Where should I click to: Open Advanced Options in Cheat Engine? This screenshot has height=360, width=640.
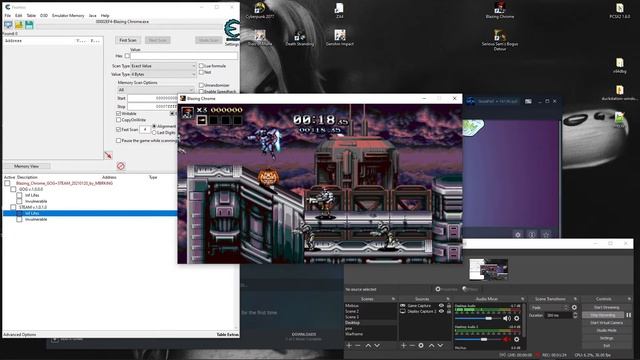pos(20,335)
